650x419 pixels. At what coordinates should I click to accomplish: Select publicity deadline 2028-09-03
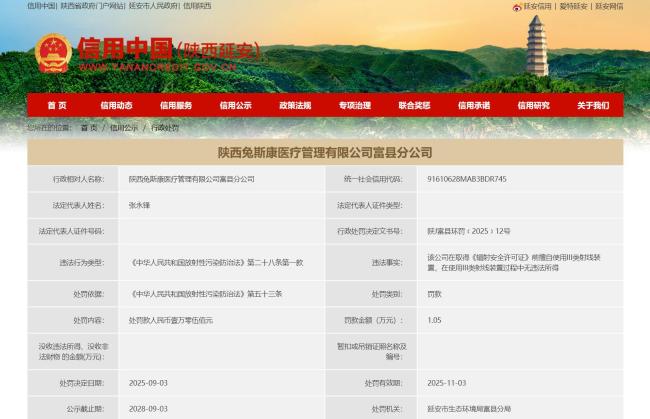click(148, 409)
